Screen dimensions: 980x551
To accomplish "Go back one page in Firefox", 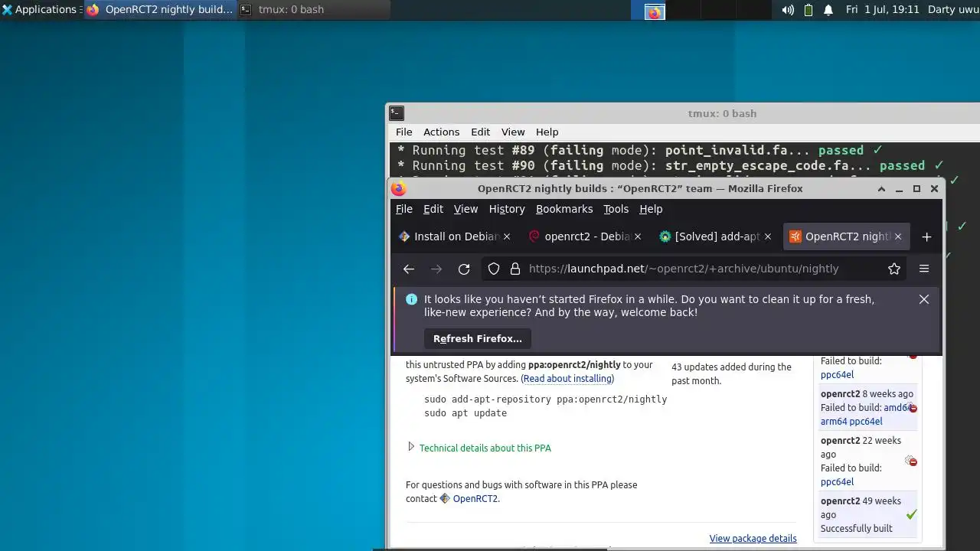I will click(409, 269).
